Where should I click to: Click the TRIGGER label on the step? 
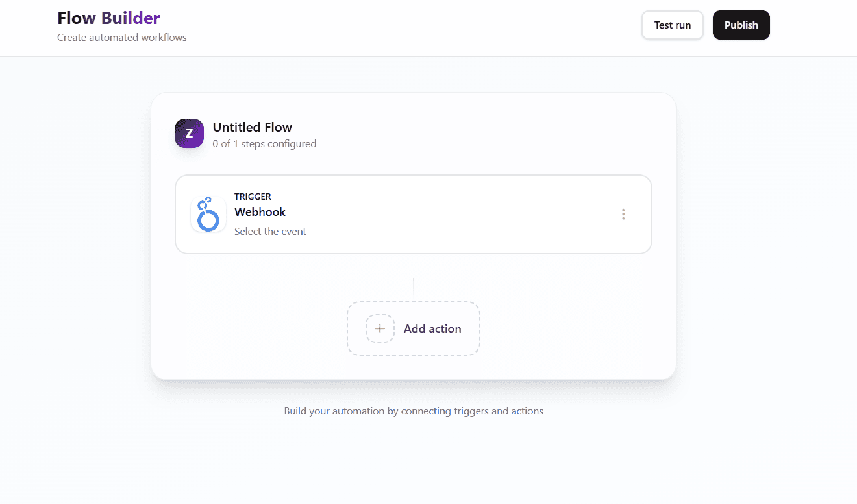click(x=253, y=197)
